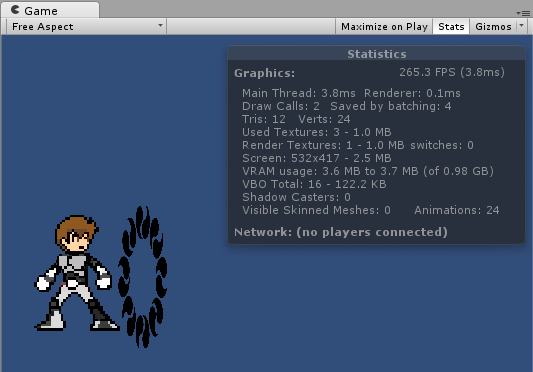Click the Statistics panel title
The image size is (533, 372).
click(377, 54)
